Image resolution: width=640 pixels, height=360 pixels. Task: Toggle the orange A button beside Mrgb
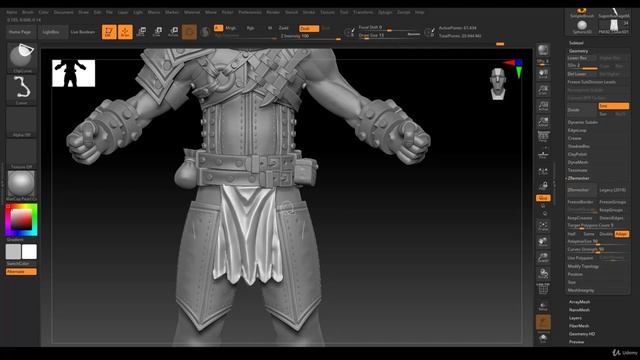pyautogui.click(x=218, y=28)
